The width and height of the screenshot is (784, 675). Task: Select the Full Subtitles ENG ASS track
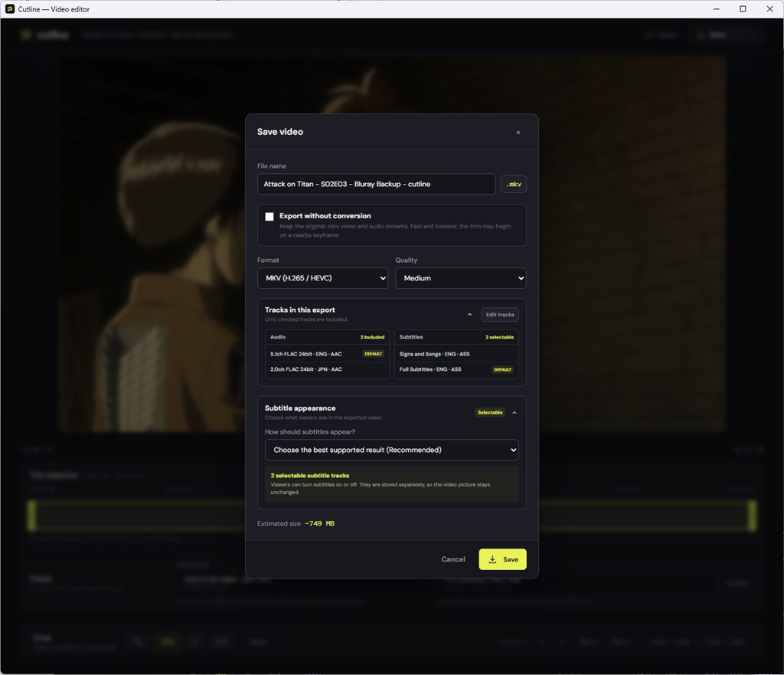point(456,369)
